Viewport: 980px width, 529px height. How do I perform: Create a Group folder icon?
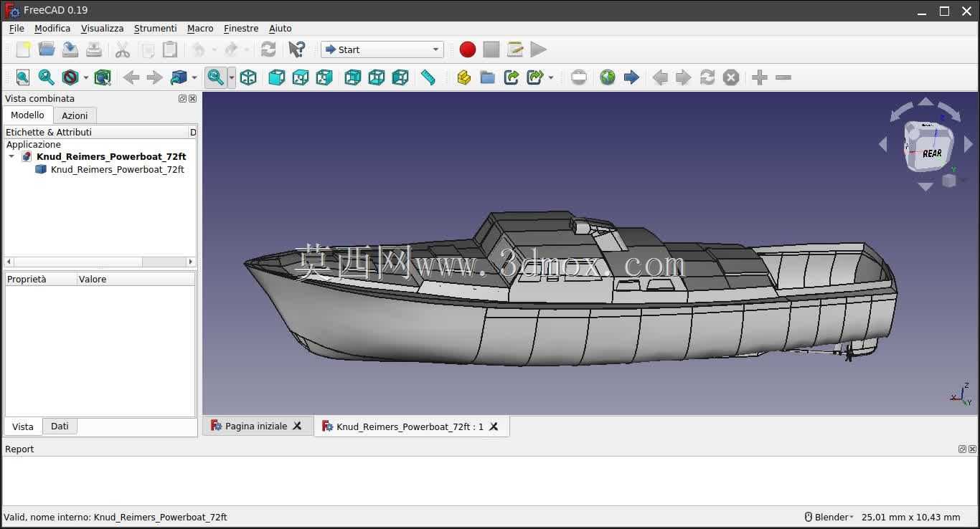tap(488, 77)
